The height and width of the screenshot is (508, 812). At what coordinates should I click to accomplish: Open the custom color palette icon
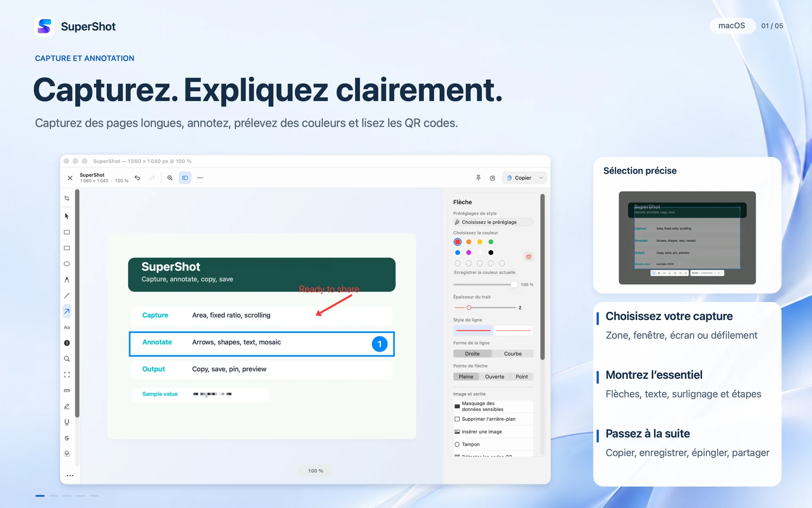coord(529,257)
